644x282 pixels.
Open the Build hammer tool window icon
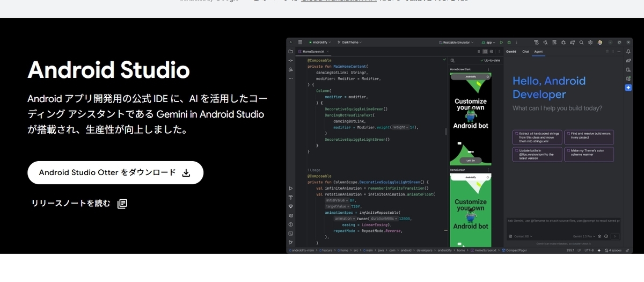[290, 197]
